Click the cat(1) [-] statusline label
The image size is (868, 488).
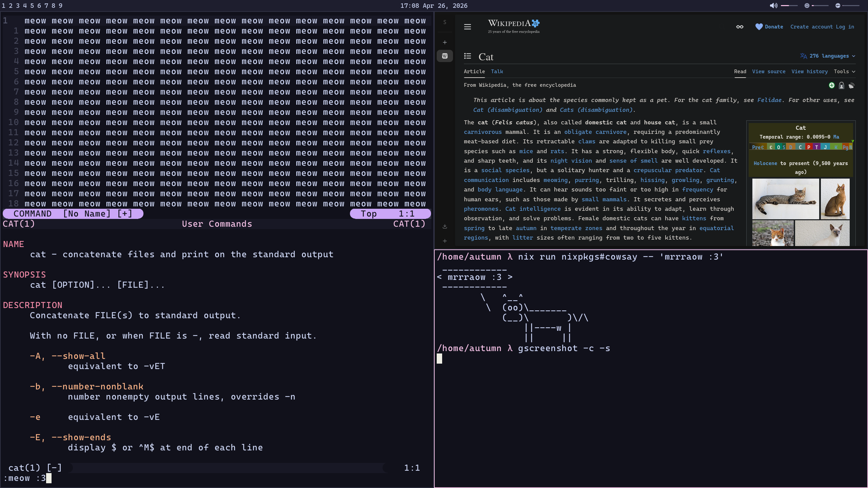(35, 468)
